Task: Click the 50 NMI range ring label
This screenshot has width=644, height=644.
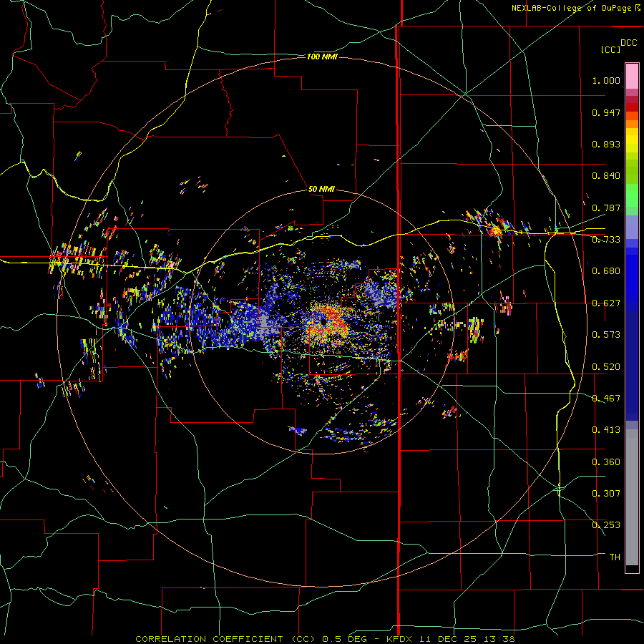Action: [x=321, y=189]
